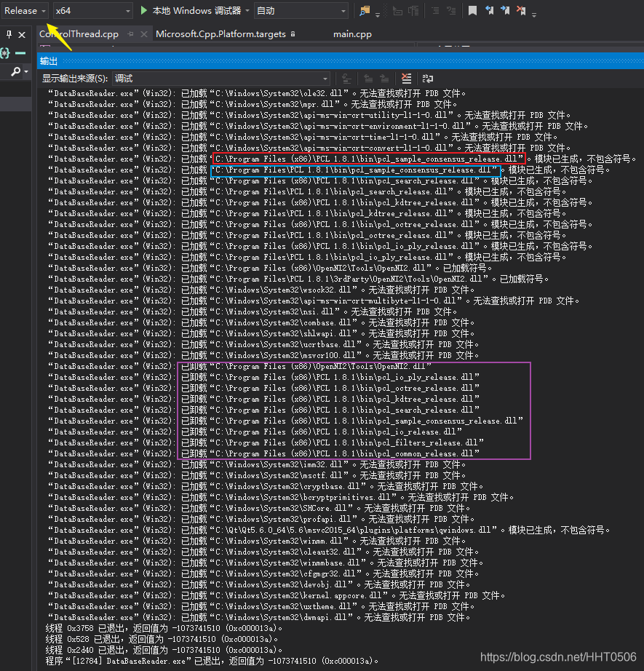This screenshot has width=644, height=671.
Task: Click the dwmapi.dll loaded output line
Action: [x=259, y=617]
